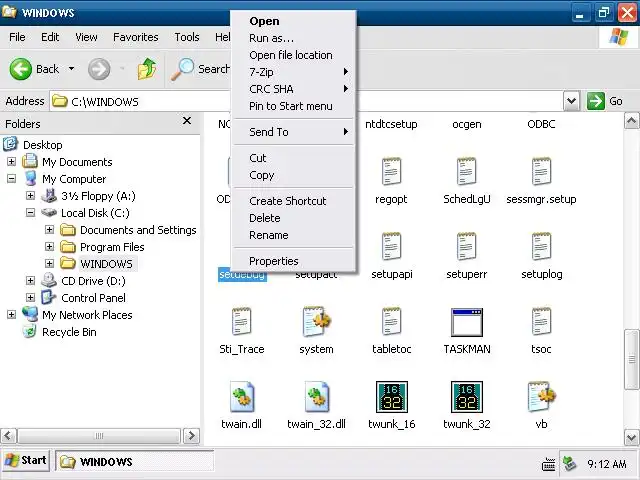Open the Address bar dropdown arrow

point(571,101)
